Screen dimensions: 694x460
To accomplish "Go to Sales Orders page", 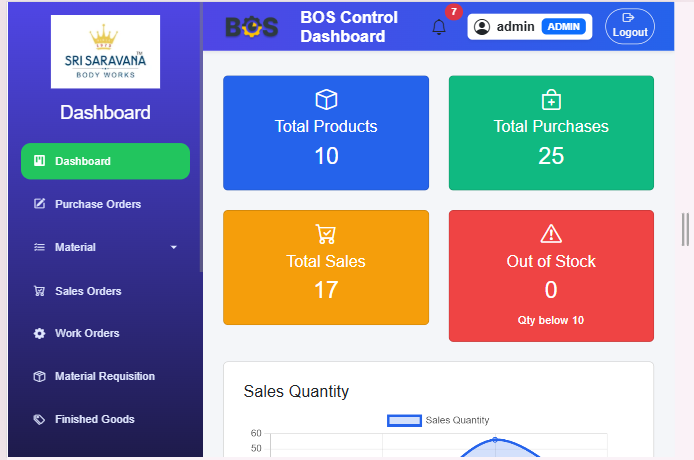I will click(x=88, y=291).
